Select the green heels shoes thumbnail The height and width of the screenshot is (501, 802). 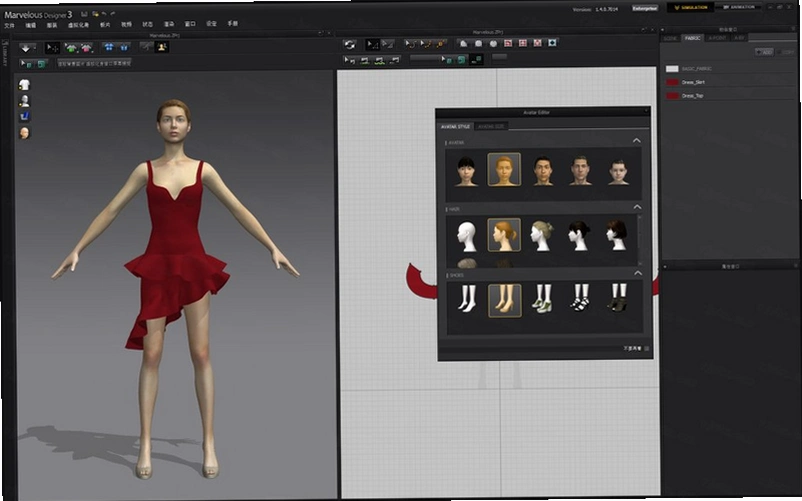(543, 299)
